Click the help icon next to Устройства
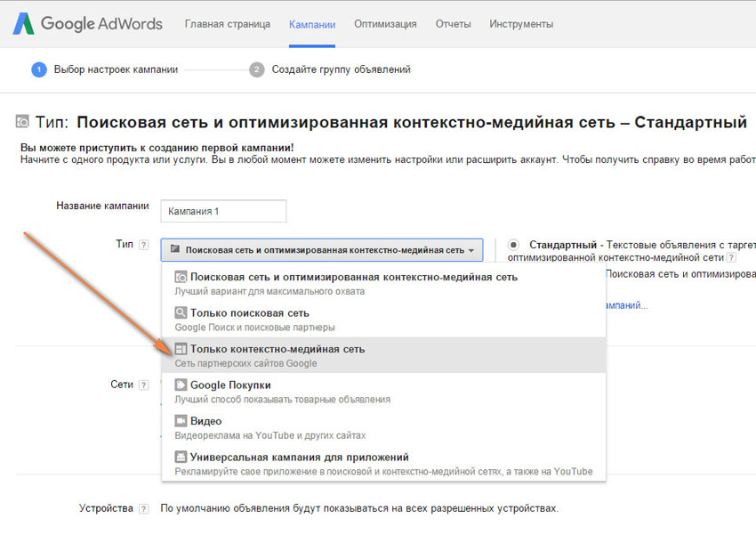Viewport: 756px width, 543px height. [x=144, y=509]
